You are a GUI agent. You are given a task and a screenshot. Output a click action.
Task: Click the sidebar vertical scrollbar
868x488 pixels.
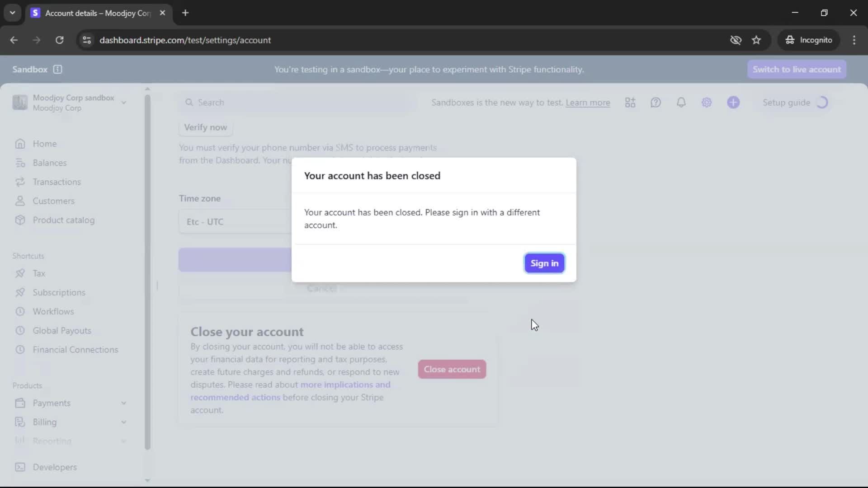tap(147, 271)
